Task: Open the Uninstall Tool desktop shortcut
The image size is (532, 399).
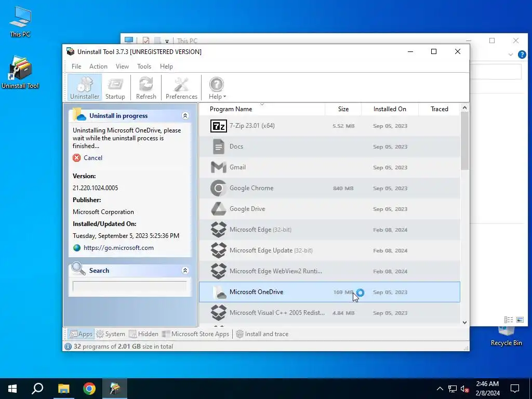Action: click(x=20, y=72)
